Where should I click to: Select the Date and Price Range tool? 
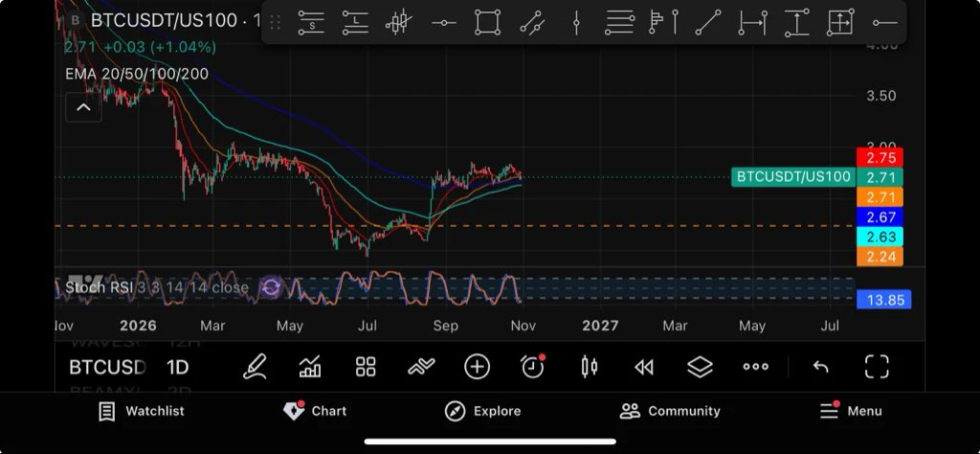coord(840,23)
